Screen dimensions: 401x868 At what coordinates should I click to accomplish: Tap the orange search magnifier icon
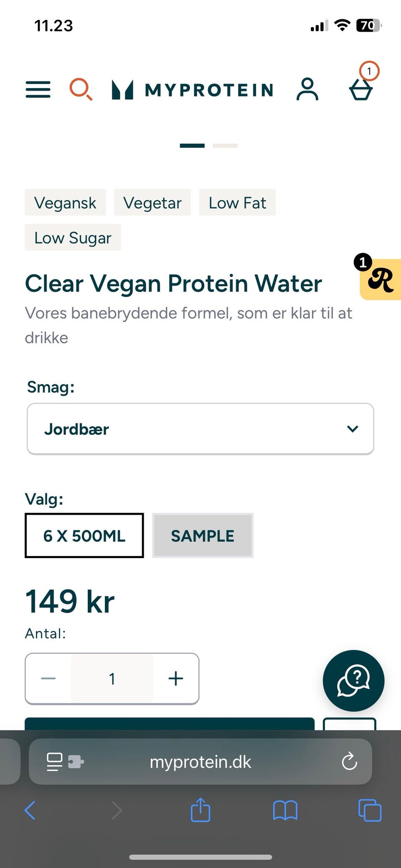tap(80, 89)
